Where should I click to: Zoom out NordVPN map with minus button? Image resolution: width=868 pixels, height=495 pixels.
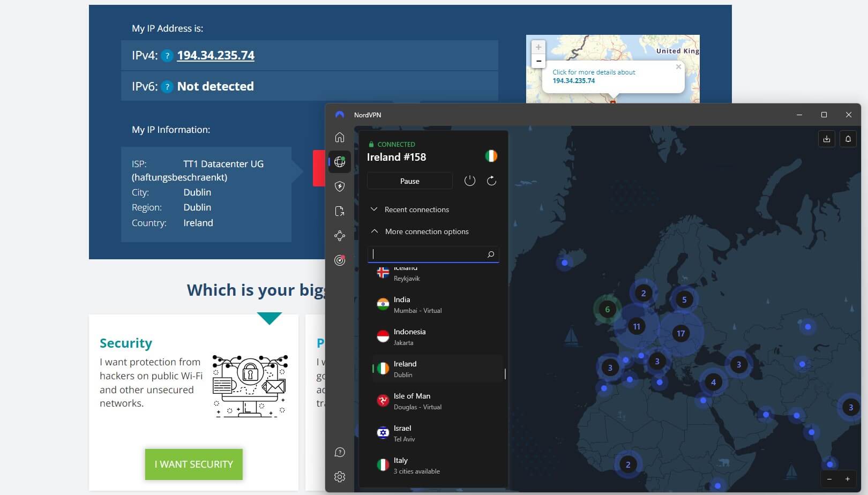(829, 479)
